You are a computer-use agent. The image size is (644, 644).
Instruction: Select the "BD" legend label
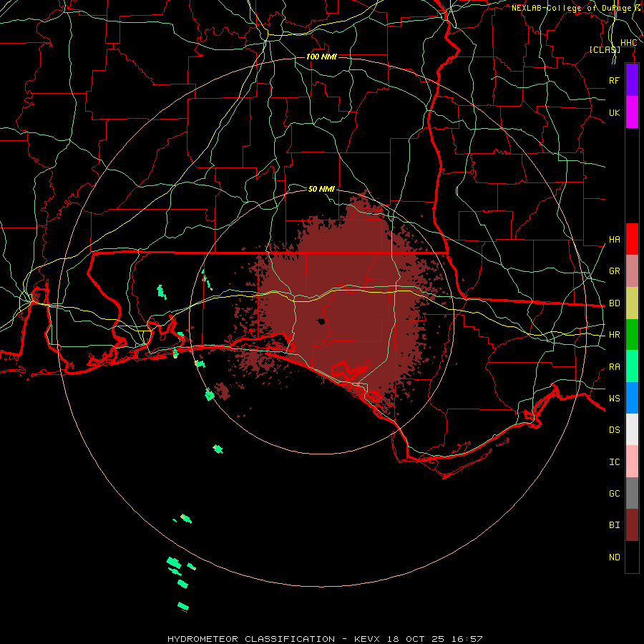(614, 303)
